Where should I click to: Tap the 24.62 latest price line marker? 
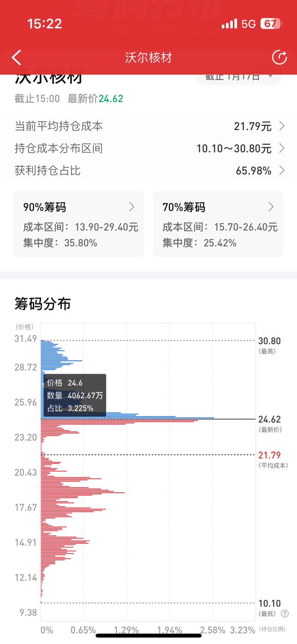click(270, 419)
